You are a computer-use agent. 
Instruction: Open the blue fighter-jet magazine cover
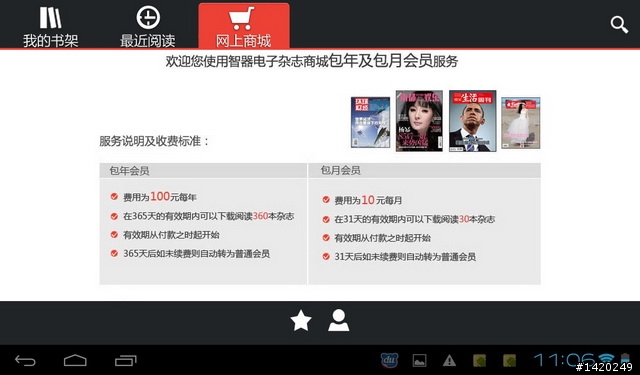[x=370, y=122]
